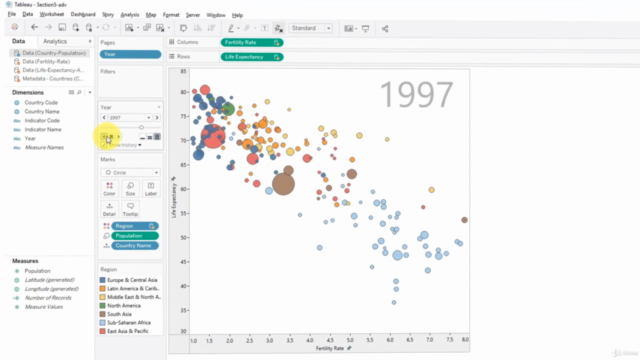The image size is (640, 360).
Task: Select Data (Fertility-Rate) data source
Action: 46,61
